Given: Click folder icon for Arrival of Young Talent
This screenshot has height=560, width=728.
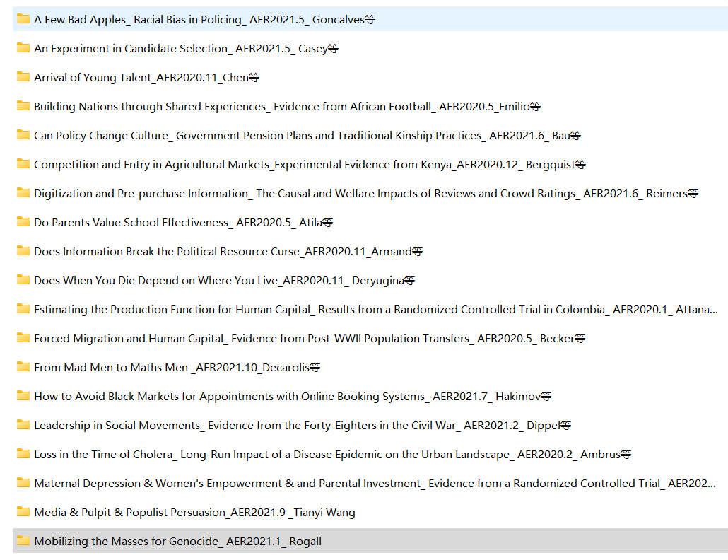Looking at the screenshot, I should [x=23, y=77].
